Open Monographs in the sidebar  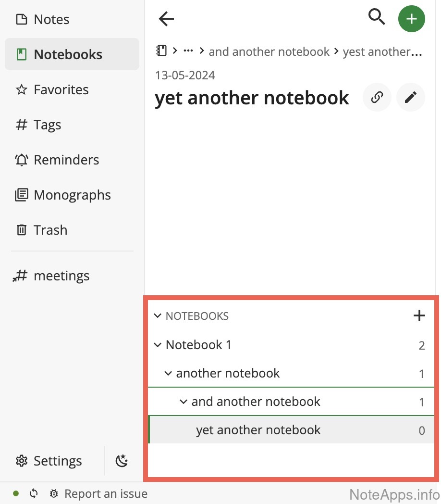(72, 195)
